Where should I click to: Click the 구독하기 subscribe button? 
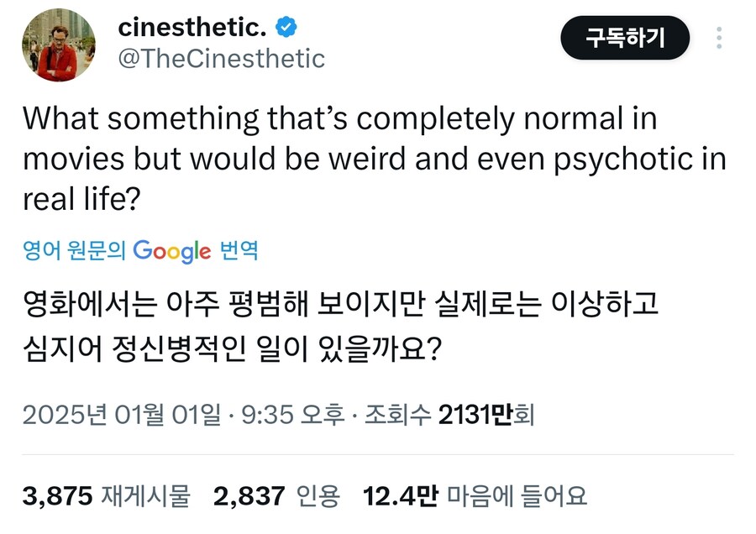(624, 37)
